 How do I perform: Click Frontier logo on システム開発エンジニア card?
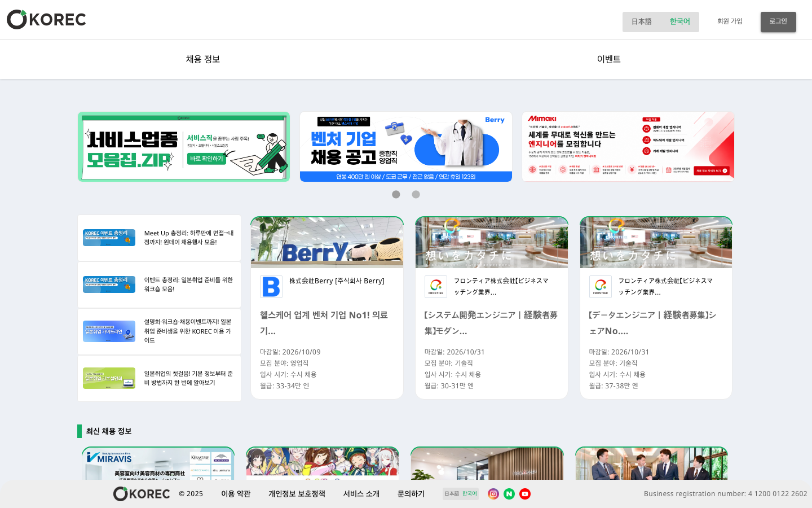pos(436,287)
